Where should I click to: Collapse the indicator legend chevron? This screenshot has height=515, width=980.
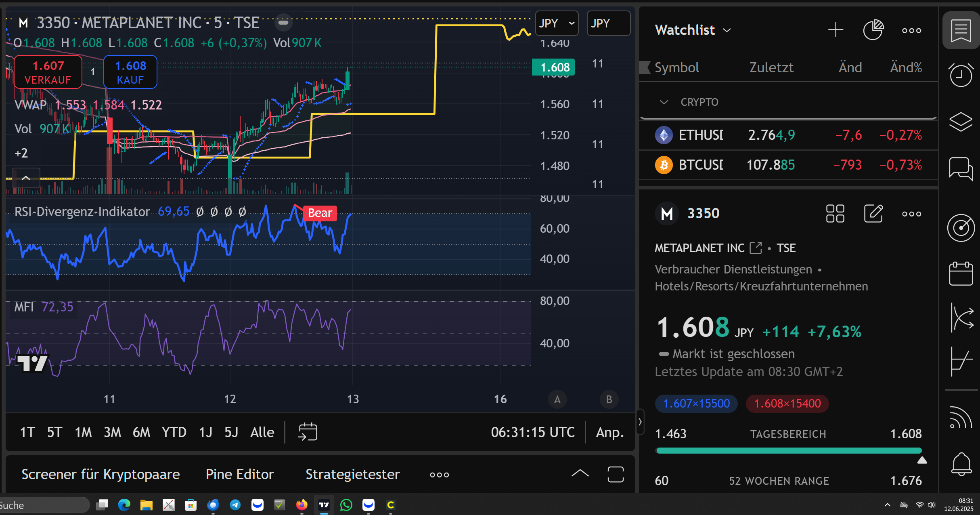coord(26,178)
